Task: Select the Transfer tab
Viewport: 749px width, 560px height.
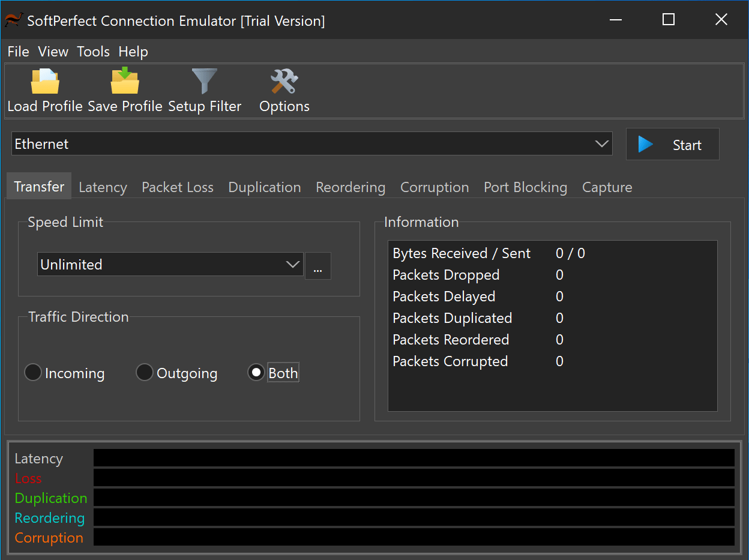Action: [x=39, y=187]
